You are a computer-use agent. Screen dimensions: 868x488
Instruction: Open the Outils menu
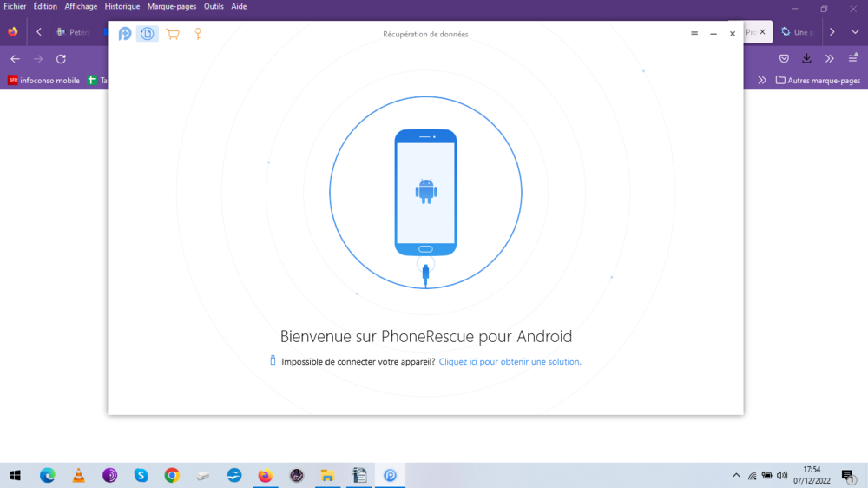click(214, 6)
